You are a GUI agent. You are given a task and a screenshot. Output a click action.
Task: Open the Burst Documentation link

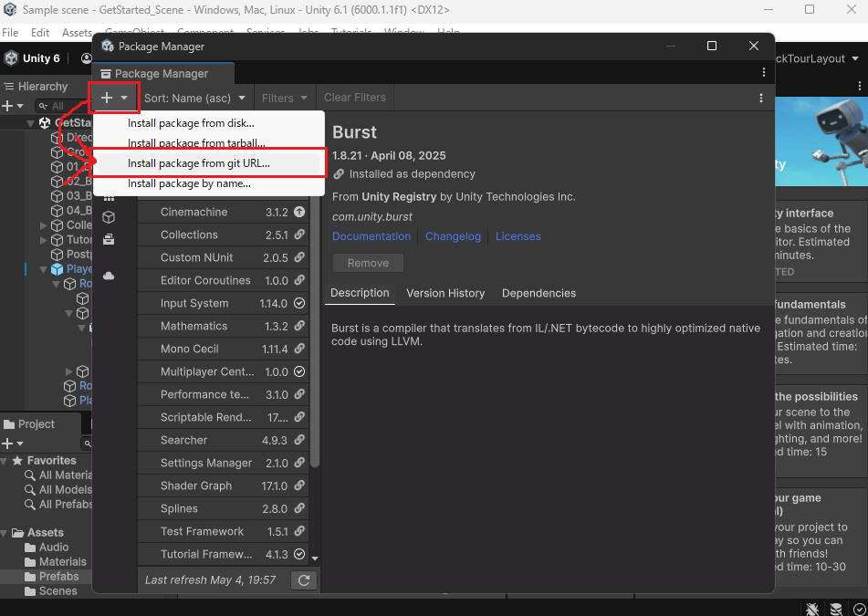click(371, 236)
